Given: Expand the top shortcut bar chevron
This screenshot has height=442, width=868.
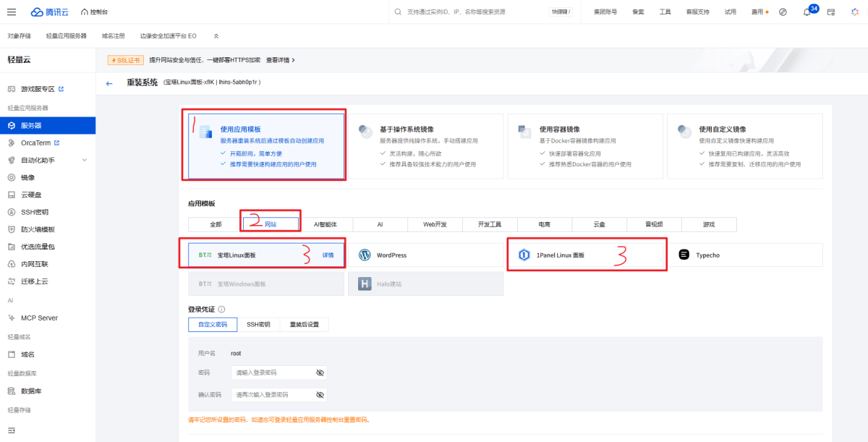Looking at the screenshot, I should (x=216, y=35).
